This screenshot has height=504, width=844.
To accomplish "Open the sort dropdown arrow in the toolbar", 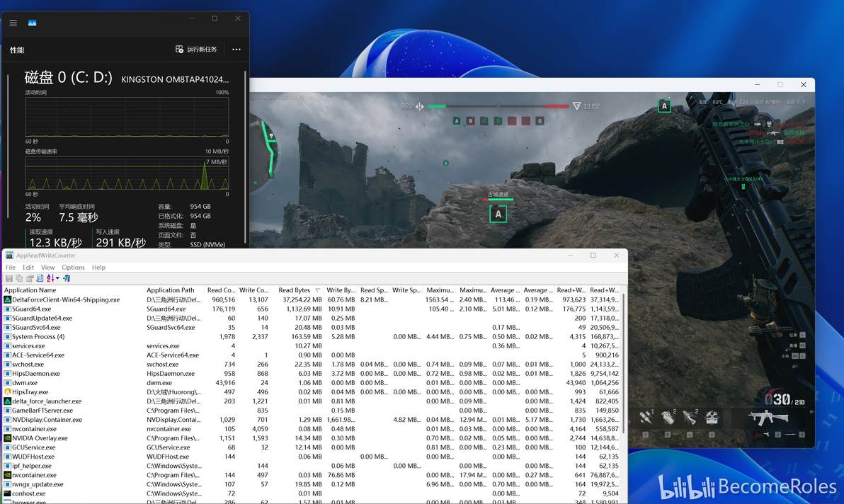I will coord(57,278).
